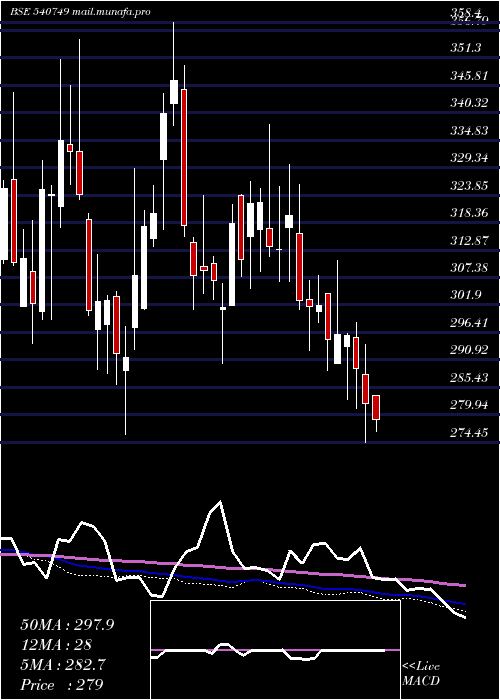Click the final red candlestick near 279
The width and height of the screenshot is (500, 700).
point(376,408)
